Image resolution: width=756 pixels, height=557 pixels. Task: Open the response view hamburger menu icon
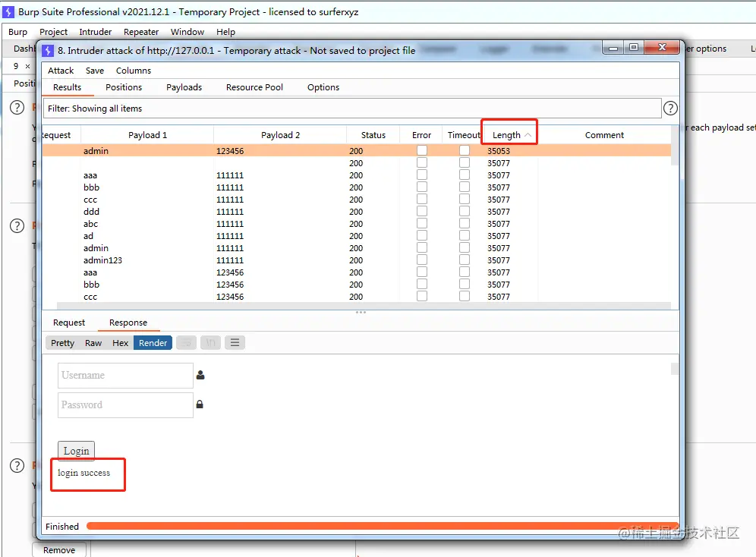point(235,342)
